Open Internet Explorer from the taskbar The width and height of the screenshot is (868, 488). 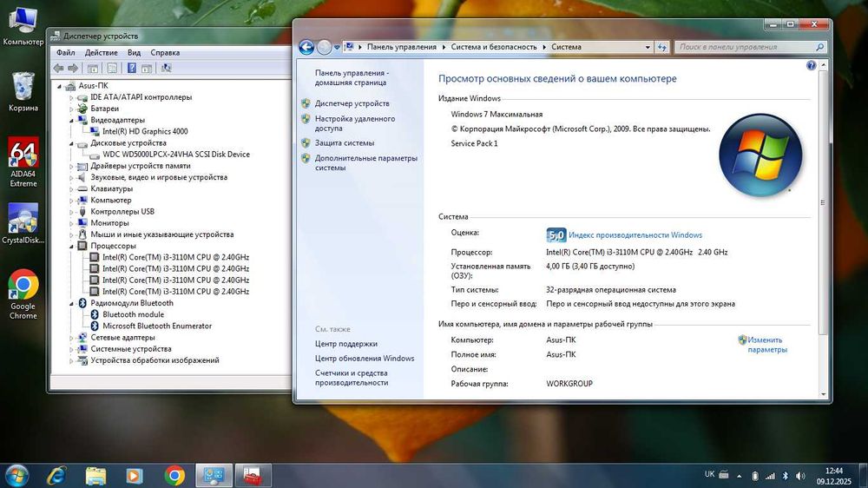coord(56,476)
